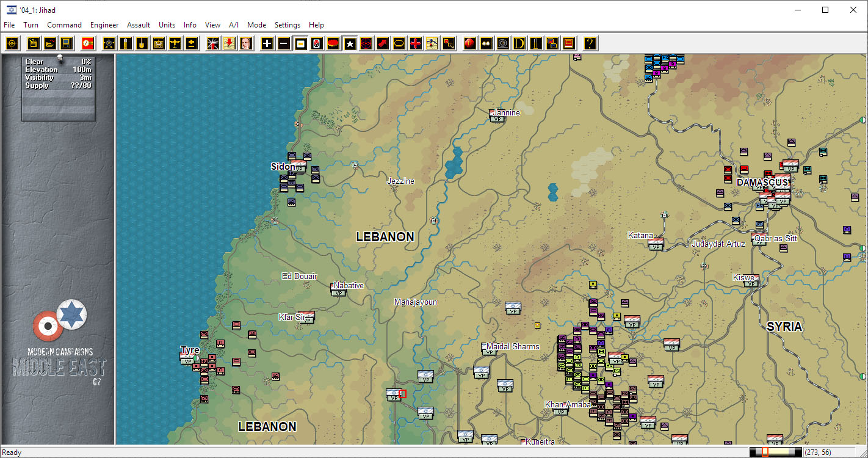Open the Assault menu
Screen dimensions: 868x458
pos(139,25)
